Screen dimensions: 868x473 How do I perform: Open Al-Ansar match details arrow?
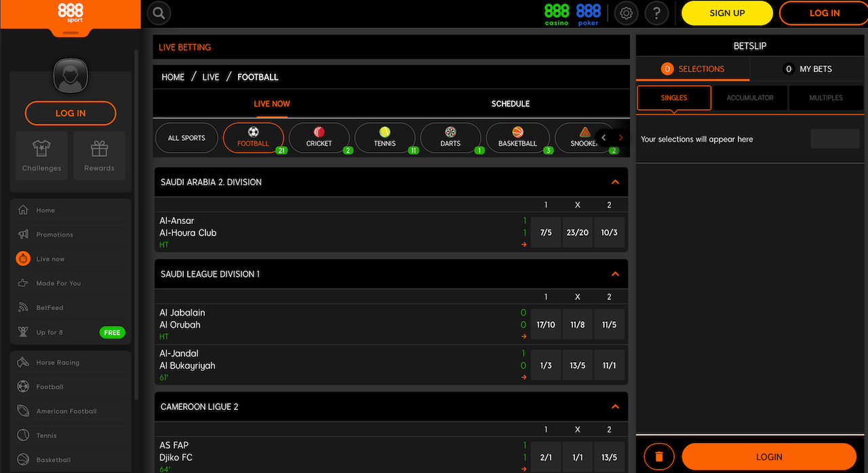[x=524, y=245]
